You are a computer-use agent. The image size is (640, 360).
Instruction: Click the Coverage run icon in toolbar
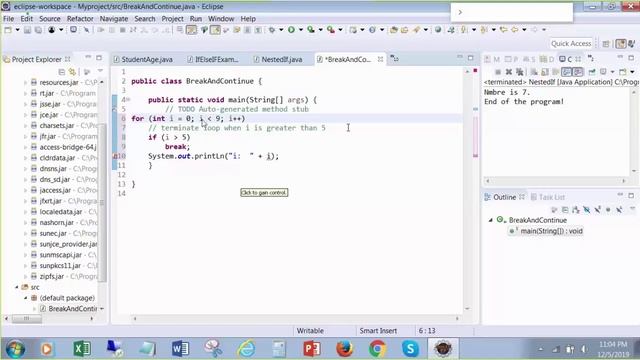pos(311,30)
